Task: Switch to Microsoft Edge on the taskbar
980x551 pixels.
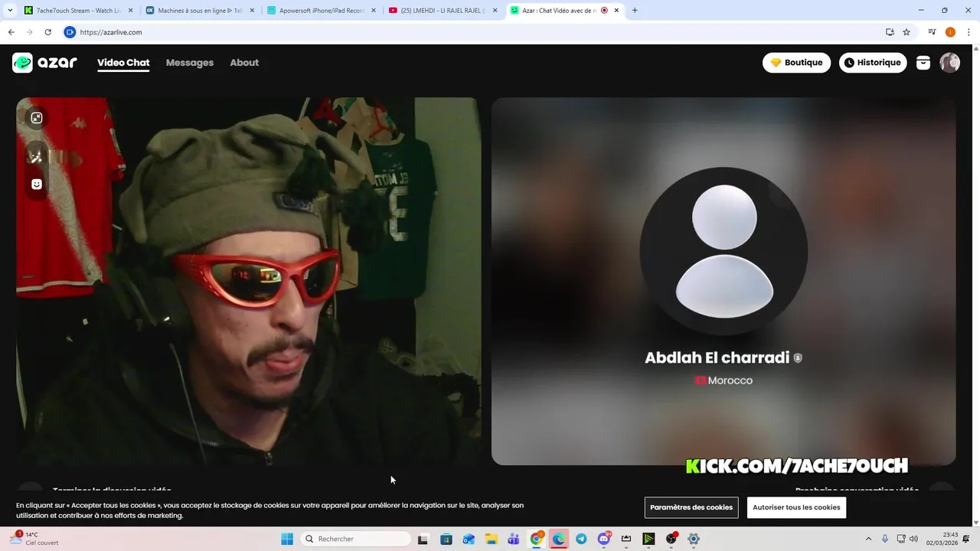Action: click(559, 539)
